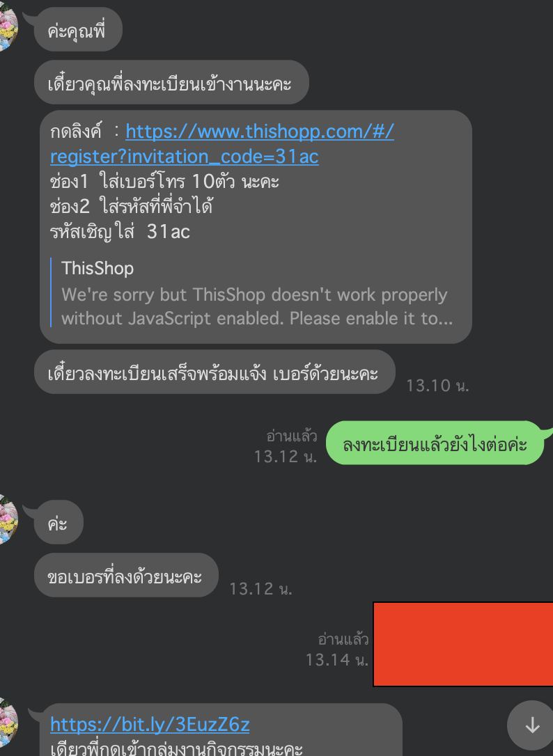Tap sender's avatar next to bit.ly message
Image resolution: width=553 pixels, height=756 pixels.
(x=8, y=722)
